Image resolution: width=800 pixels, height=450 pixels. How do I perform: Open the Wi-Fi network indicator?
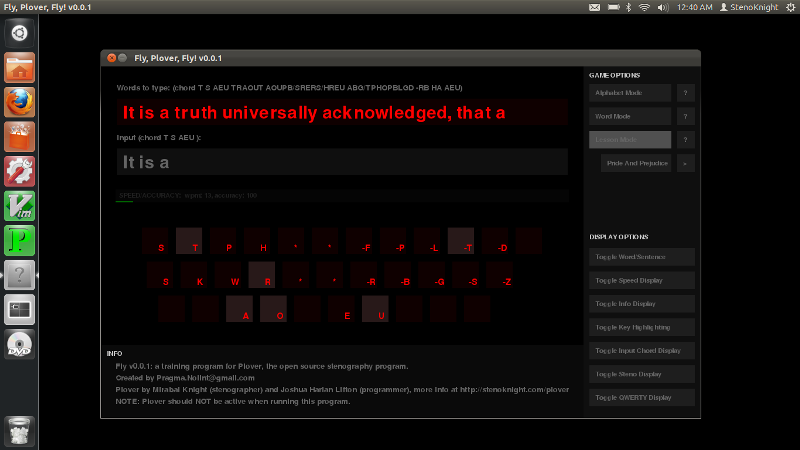click(644, 7)
